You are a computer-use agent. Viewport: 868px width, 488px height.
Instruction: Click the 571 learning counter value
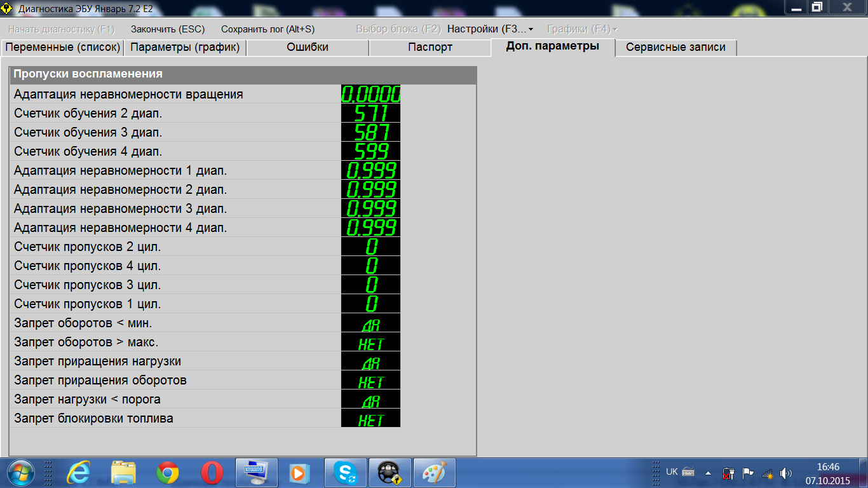(371, 114)
